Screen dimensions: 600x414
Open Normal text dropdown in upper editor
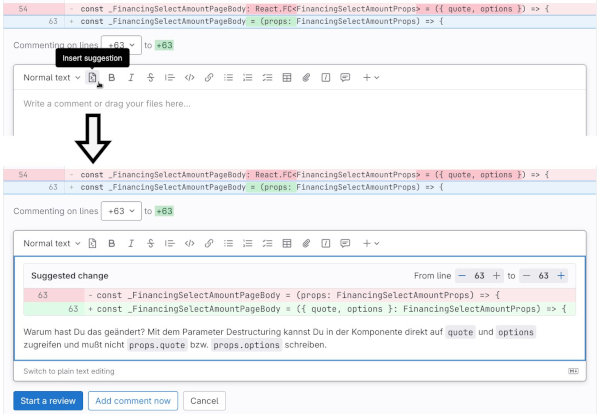(x=52, y=77)
